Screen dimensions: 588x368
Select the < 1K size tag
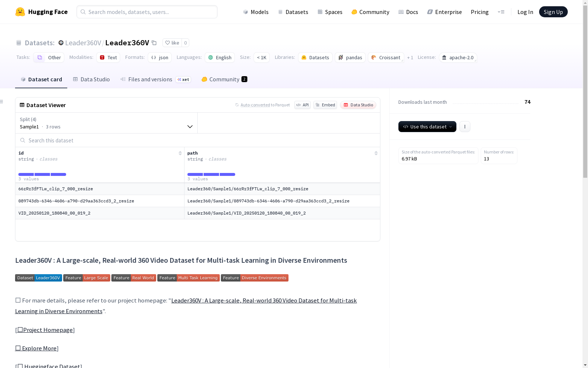pyautogui.click(x=262, y=57)
